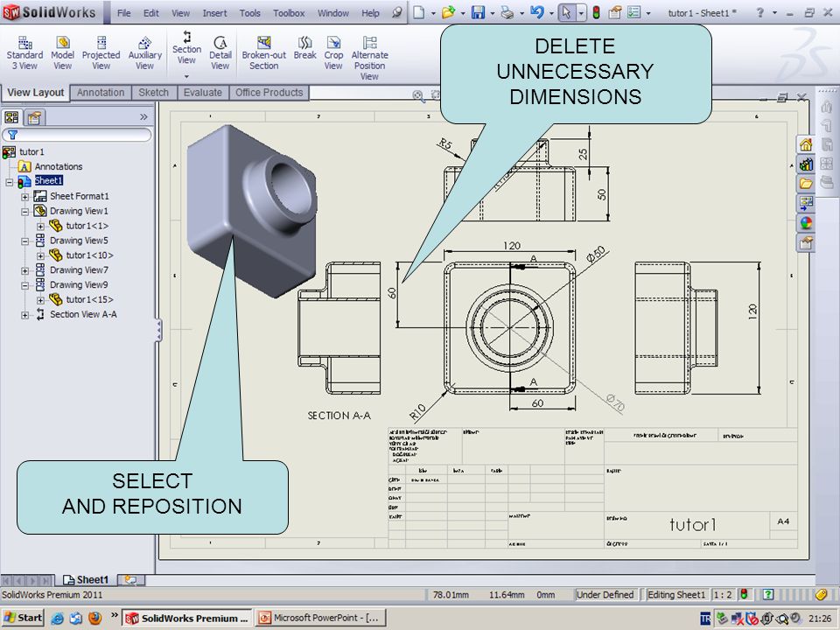Open the PropertyManager tab icon

[x=34, y=116]
